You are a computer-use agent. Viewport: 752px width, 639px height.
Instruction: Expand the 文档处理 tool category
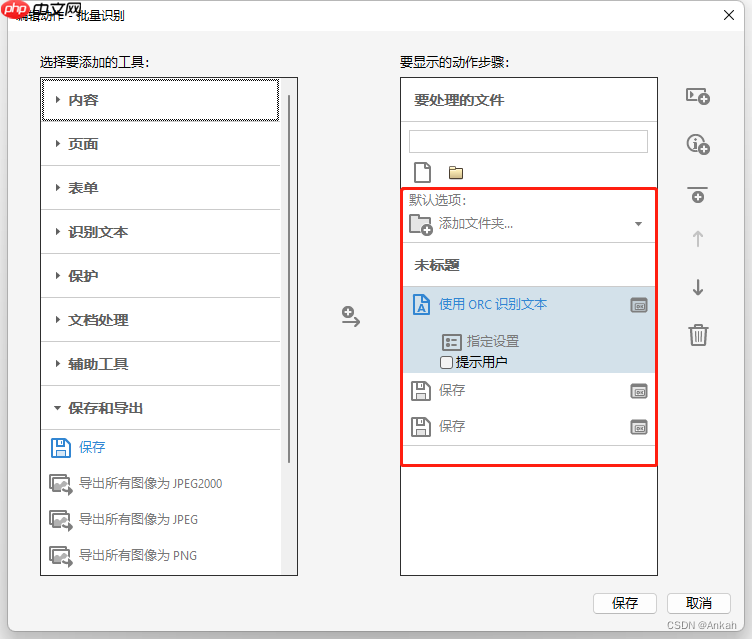(160, 320)
